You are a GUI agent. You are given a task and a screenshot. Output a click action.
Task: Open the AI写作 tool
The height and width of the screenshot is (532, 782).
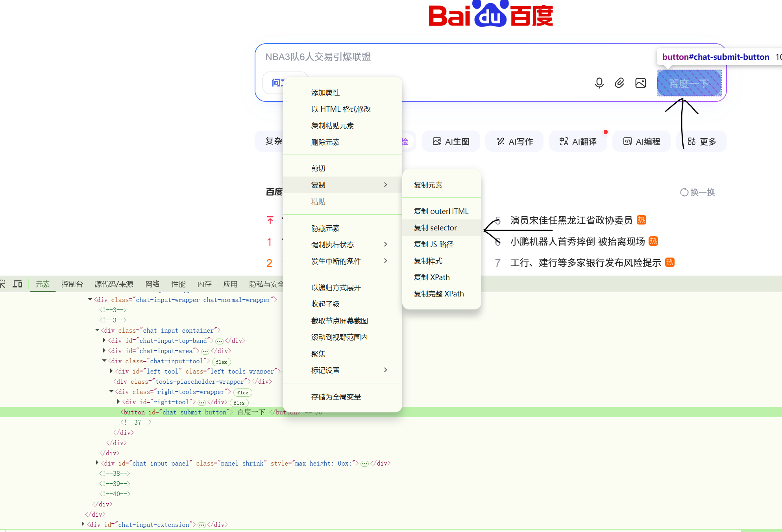pyautogui.click(x=514, y=142)
